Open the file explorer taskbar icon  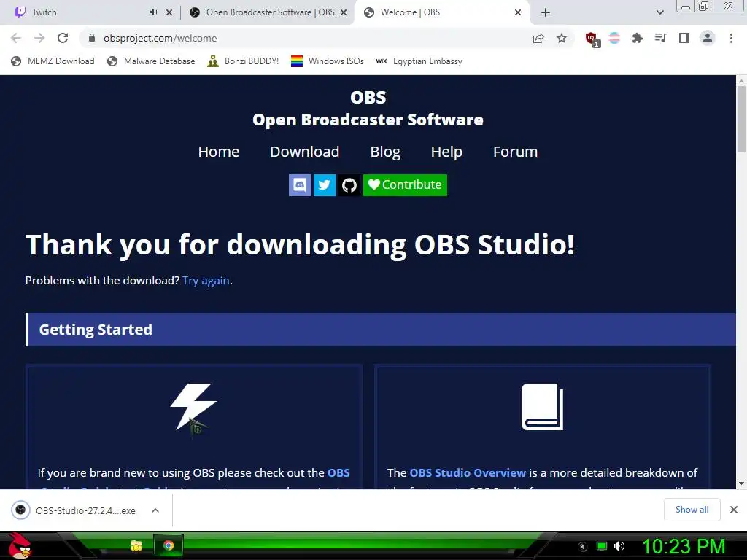136,545
